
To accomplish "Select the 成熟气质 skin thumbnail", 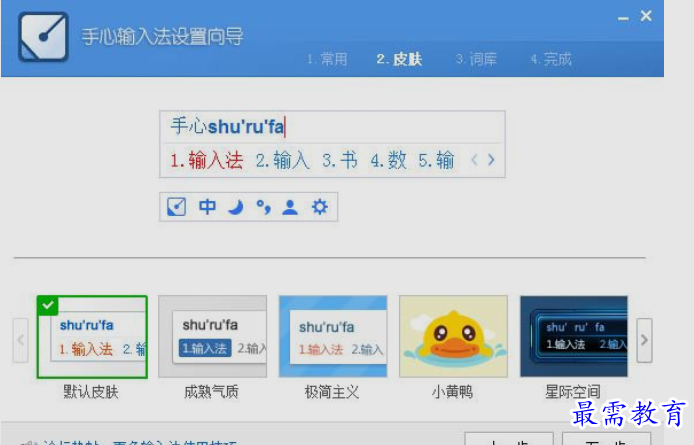I will tap(212, 337).
